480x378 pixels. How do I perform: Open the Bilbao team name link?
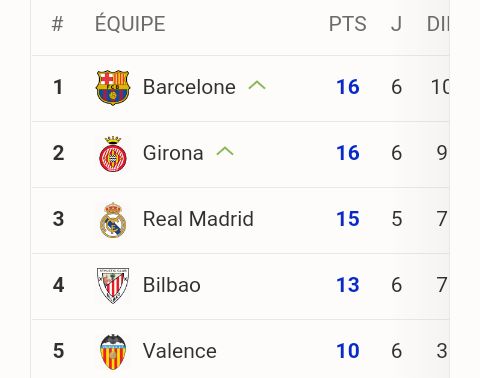[x=172, y=285]
